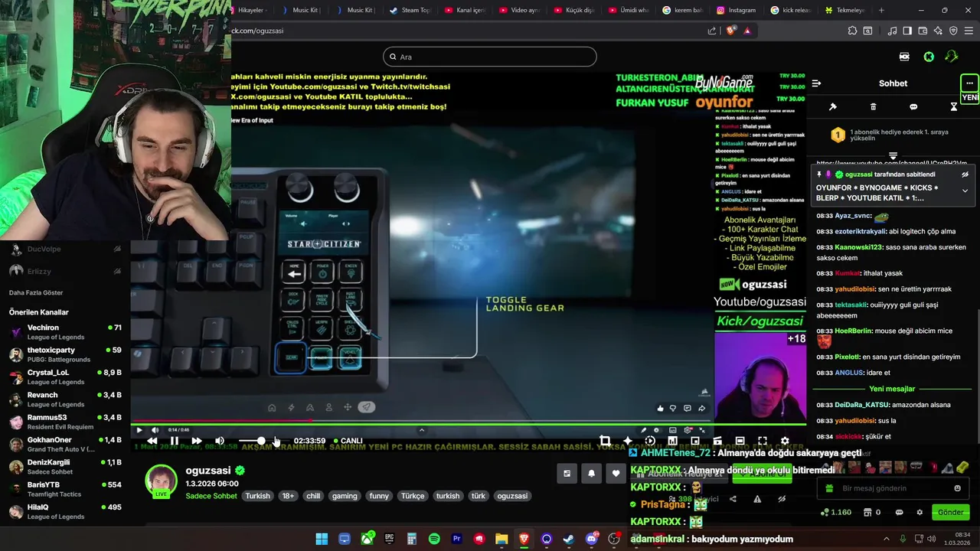Open thetoxicparty recommended channel
This screenshot has height=551, width=980.
click(x=65, y=354)
